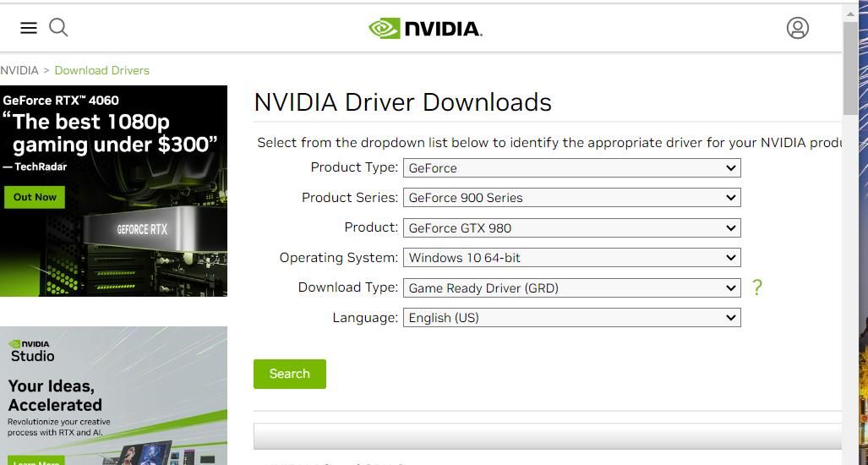
Task: Open the Product dropdown showing GeForce GTX 980
Action: [572, 227]
